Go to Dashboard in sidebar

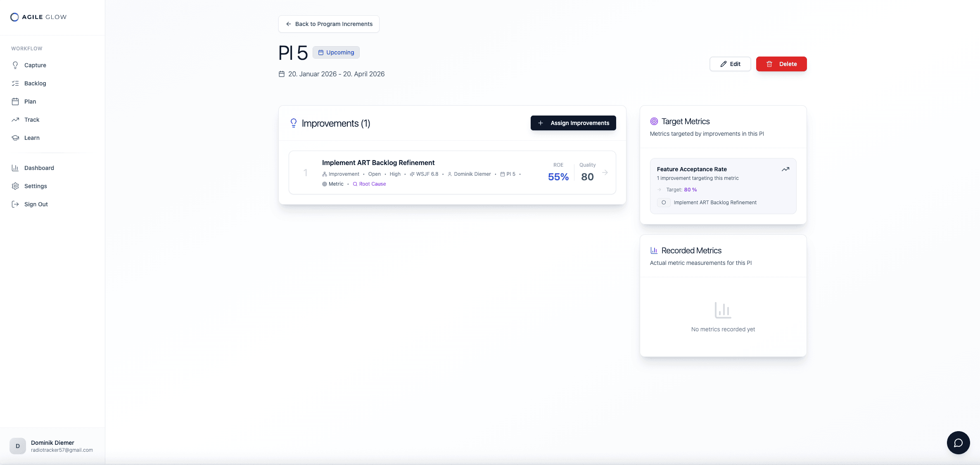coord(39,168)
